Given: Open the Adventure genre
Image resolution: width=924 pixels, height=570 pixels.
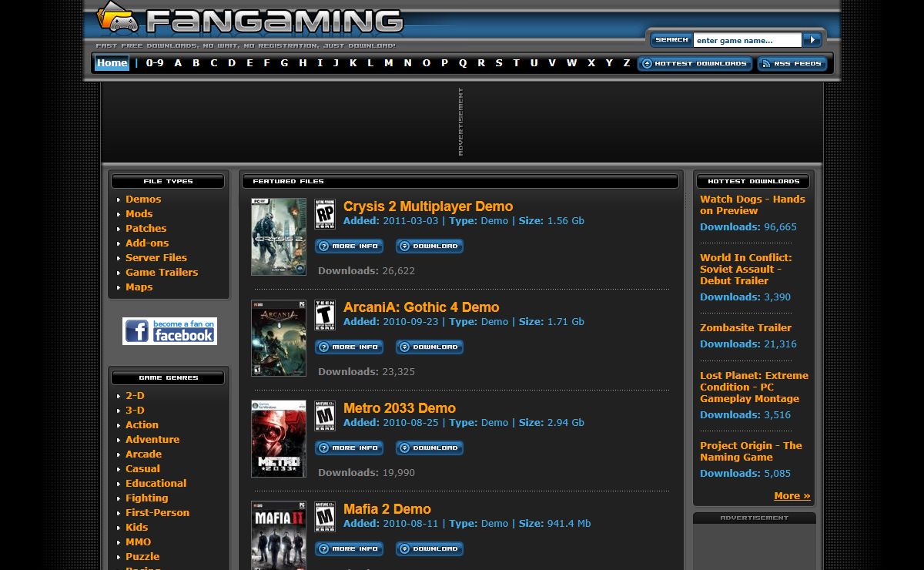Looking at the screenshot, I should click(x=152, y=439).
